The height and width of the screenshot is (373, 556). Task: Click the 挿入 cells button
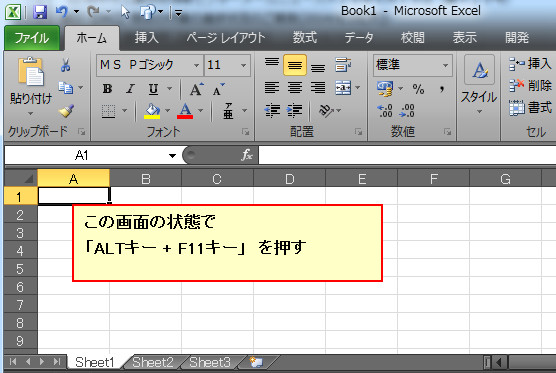[530, 64]
